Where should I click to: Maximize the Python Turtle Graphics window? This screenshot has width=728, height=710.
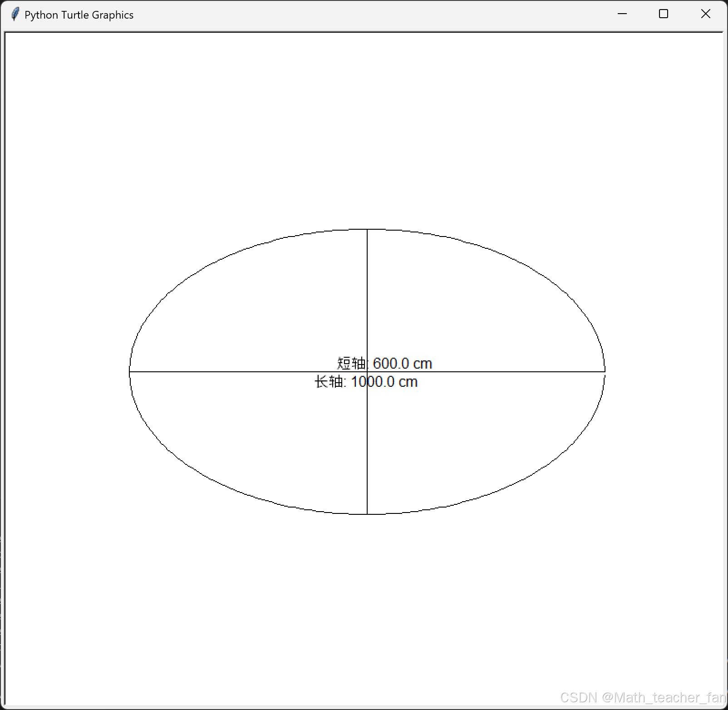pos(664,14)
